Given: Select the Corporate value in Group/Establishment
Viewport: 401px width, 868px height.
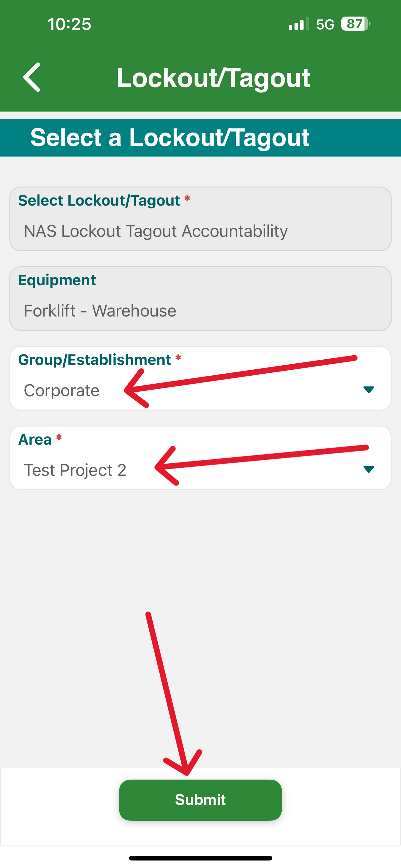Looking at the screenshot, I should click(62, 390).
